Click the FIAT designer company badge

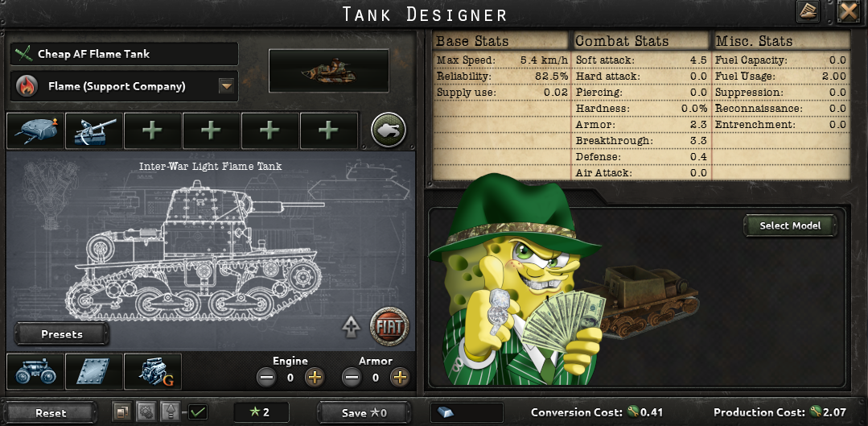click(x=389, y=327)
